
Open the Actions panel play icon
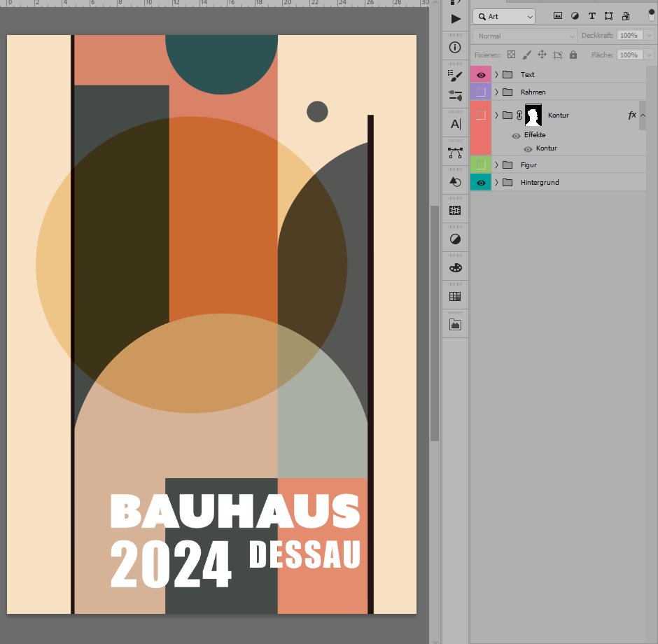click(x=455, y=19)
